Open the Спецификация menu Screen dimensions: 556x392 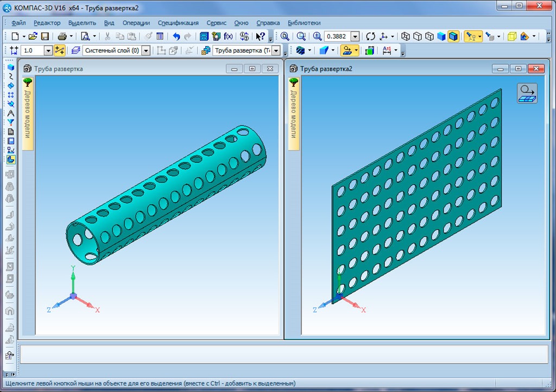(178, 23)
